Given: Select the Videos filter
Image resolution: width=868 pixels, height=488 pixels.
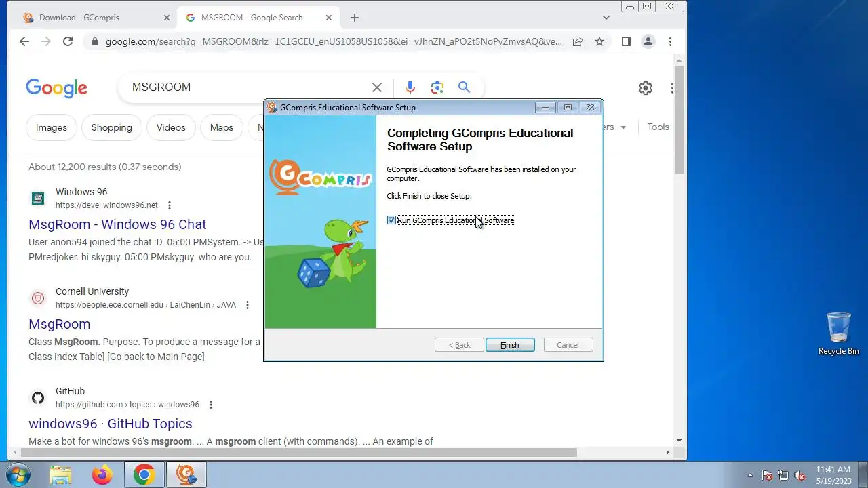Looking at the screenshot, I should coord(171,127).
